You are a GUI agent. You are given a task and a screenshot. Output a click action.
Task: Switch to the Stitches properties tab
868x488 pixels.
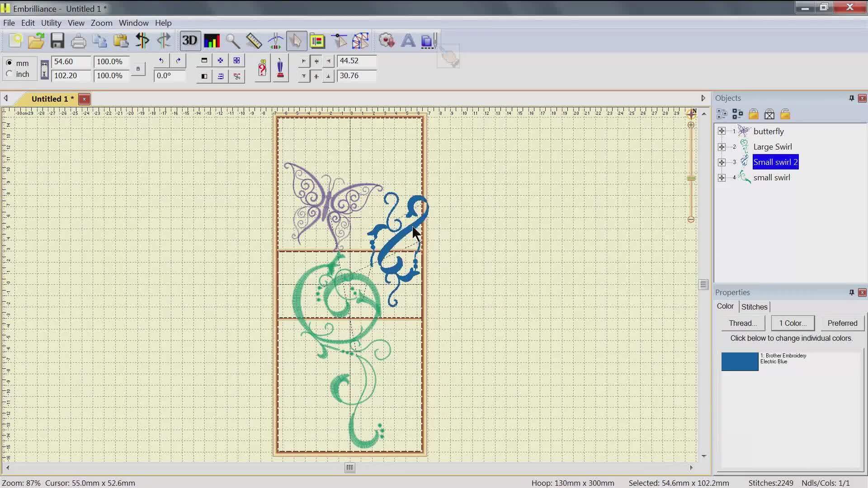pyautogui.click(x=754, y=307)
